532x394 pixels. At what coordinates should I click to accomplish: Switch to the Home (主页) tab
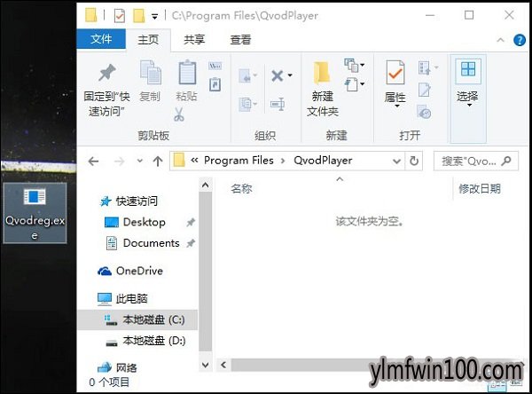(148, 40)
